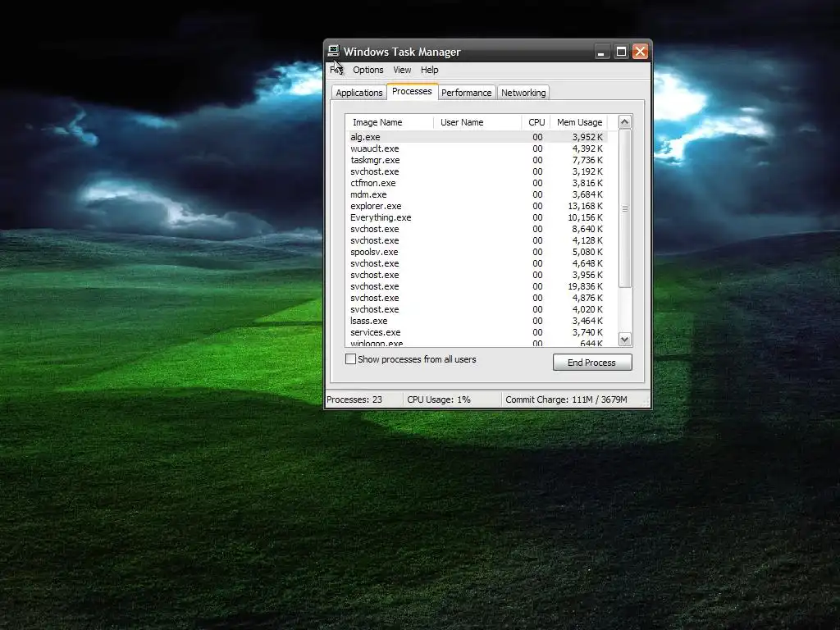840x630 pixels.
Task: Sort by Image Name column header
Action: [x=390, y=122]
